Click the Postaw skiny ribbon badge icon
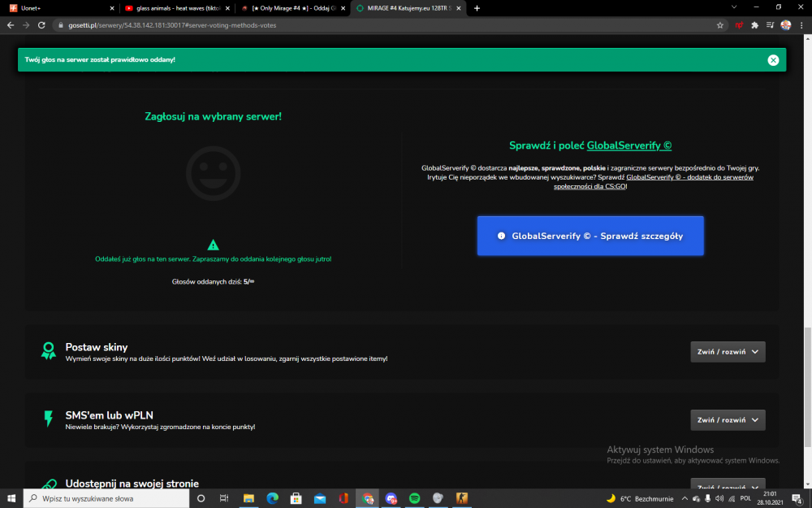812x508 pixels. click(x=49, y=351)
